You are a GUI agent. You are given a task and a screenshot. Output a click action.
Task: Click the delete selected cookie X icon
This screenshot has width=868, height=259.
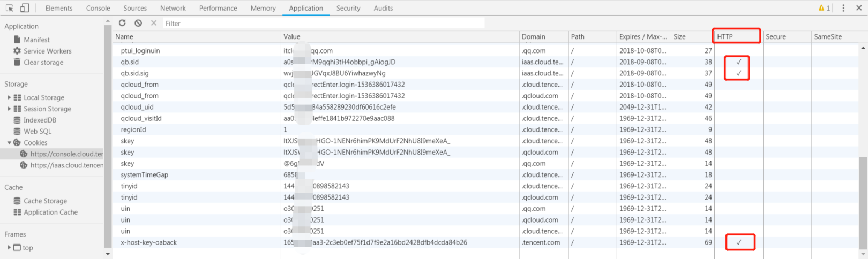(x=154, y=23)
